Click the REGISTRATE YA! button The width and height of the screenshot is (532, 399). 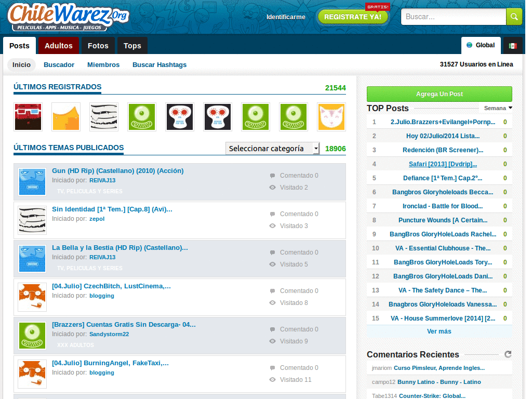coord(353,17)
